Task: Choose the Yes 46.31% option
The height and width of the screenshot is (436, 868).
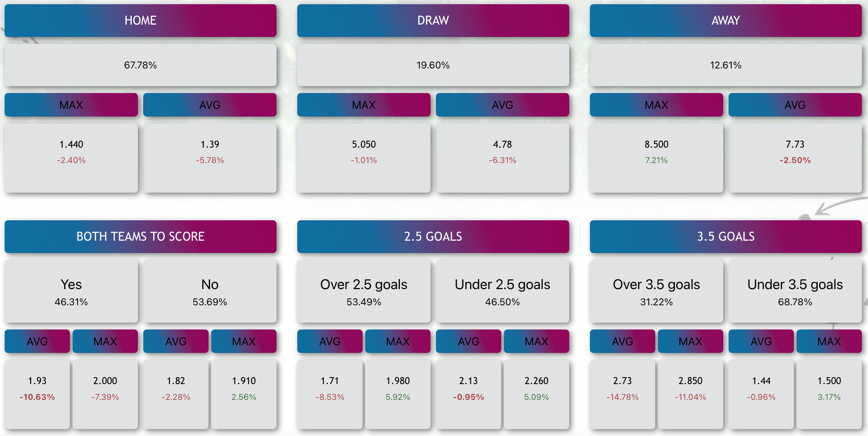Action: coord(71,291)
